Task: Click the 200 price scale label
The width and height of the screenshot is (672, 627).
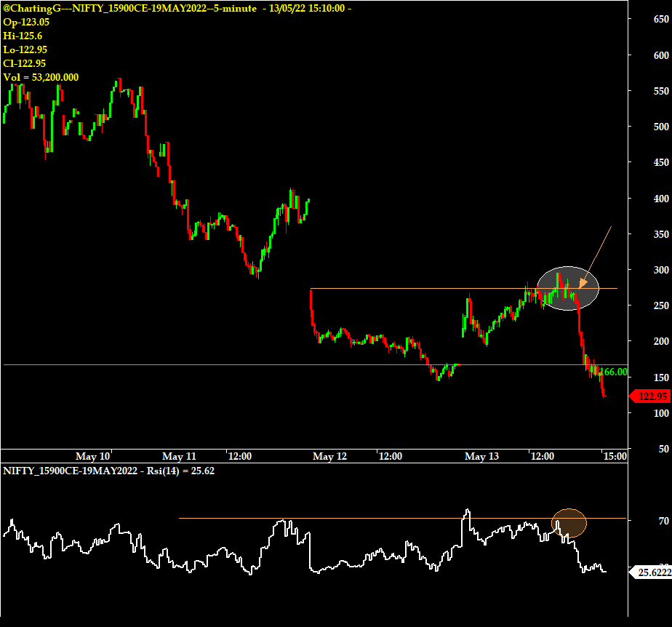Action: coord(661,341)
